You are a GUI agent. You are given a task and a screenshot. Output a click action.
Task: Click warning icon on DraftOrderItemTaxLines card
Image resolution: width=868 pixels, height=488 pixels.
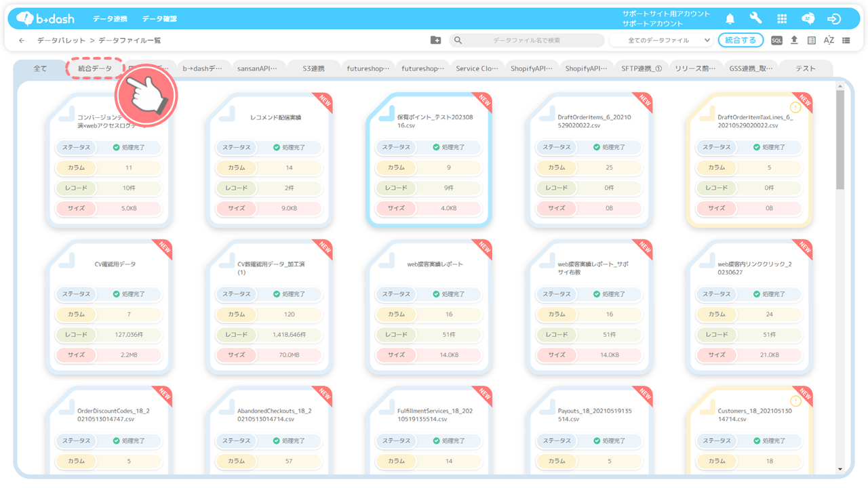(796, 107)
